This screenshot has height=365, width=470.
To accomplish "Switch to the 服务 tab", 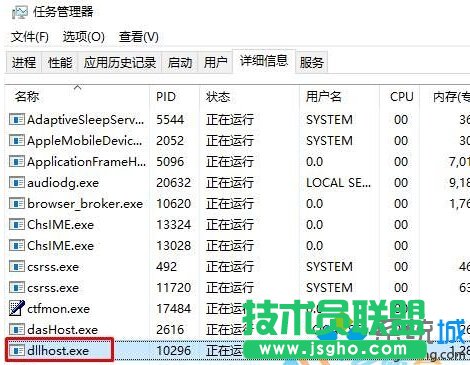I will point(312,62).
